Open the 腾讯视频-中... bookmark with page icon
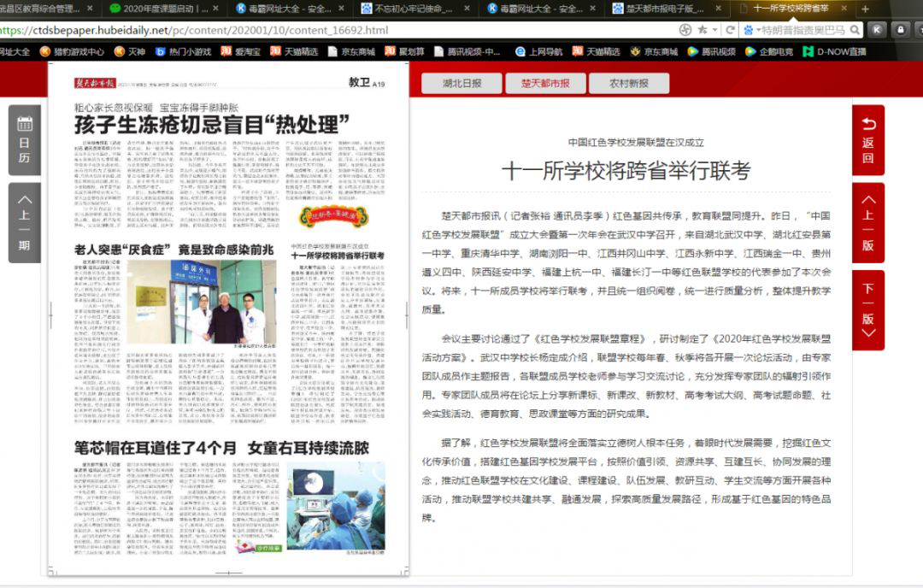 (x=467, y=51)
